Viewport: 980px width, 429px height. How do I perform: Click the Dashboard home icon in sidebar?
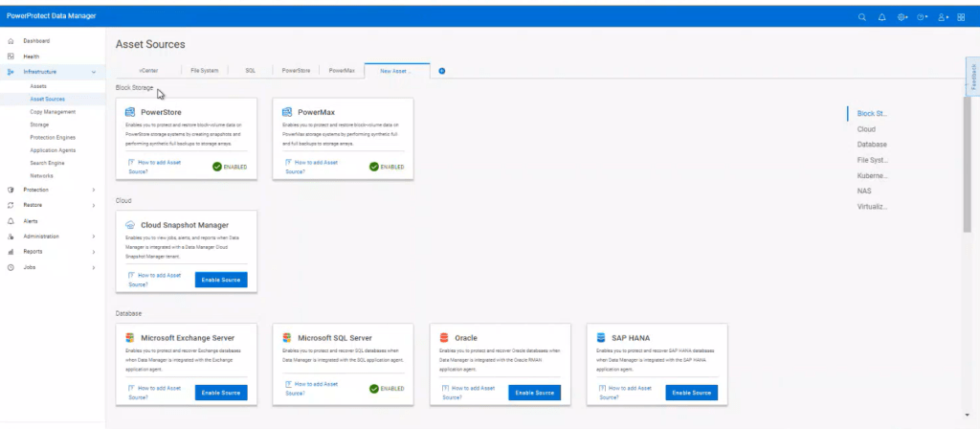tap(10, 41)
